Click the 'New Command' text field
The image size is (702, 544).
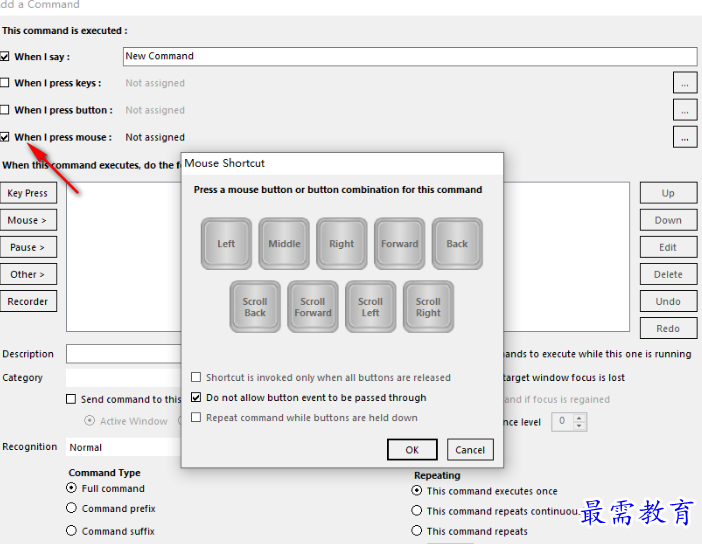pyautogui.click(x=410, y=56)
